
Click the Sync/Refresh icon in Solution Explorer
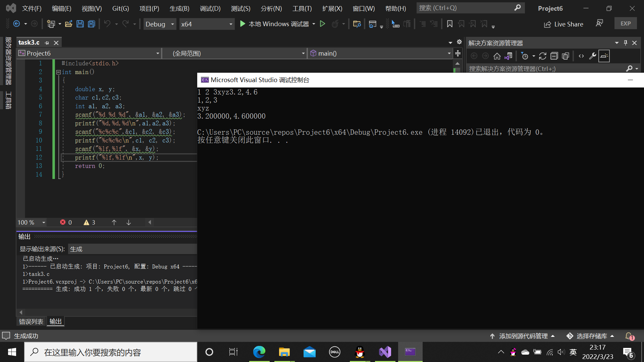(x=543, y=56)
